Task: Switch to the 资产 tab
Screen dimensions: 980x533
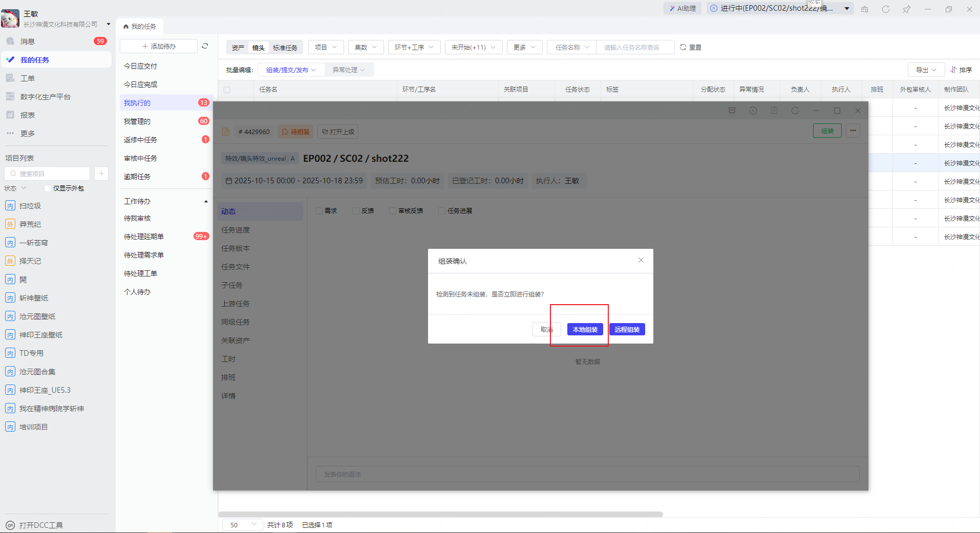Action: [238, 48]
